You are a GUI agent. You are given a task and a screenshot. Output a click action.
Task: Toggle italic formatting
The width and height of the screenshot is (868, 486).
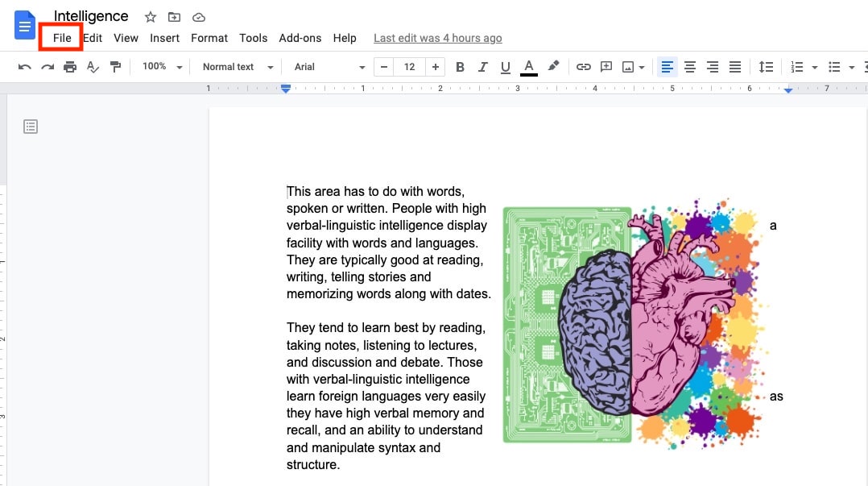(x=482, y=67)
